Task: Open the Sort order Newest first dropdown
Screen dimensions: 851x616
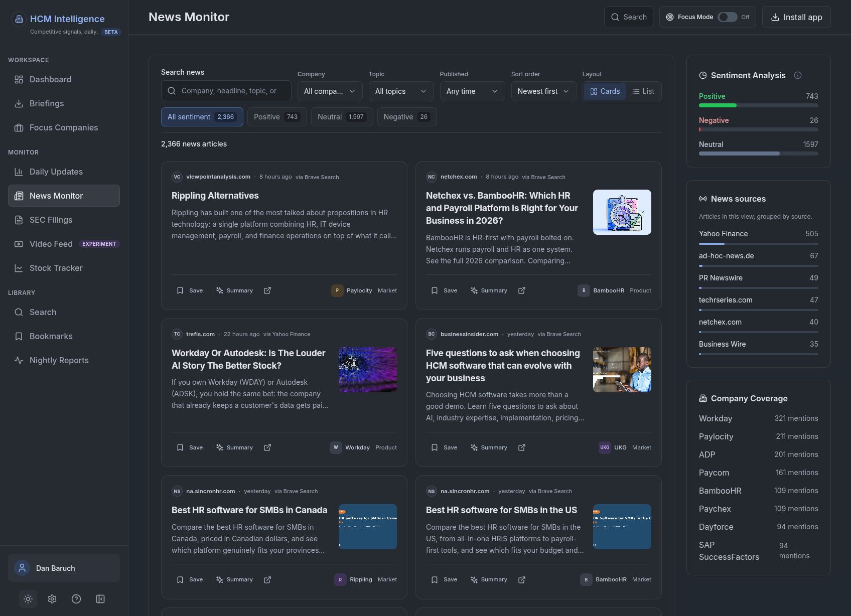Action: [544, 91]
